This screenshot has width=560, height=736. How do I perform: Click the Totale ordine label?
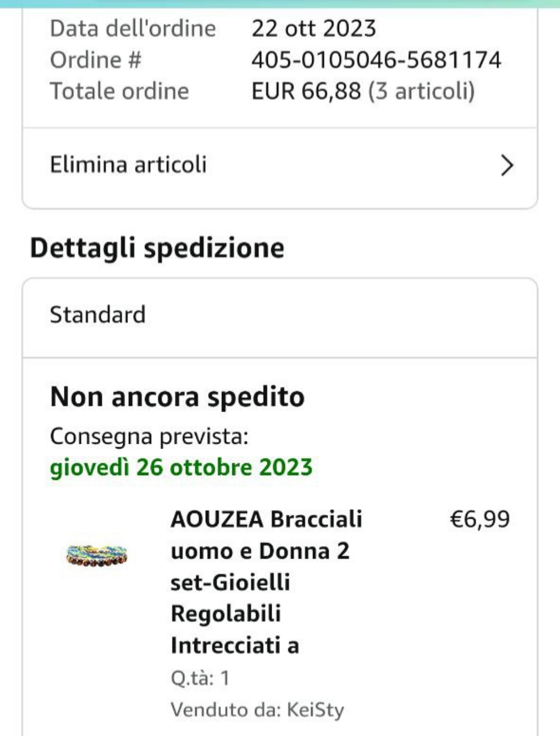[119, 91]
